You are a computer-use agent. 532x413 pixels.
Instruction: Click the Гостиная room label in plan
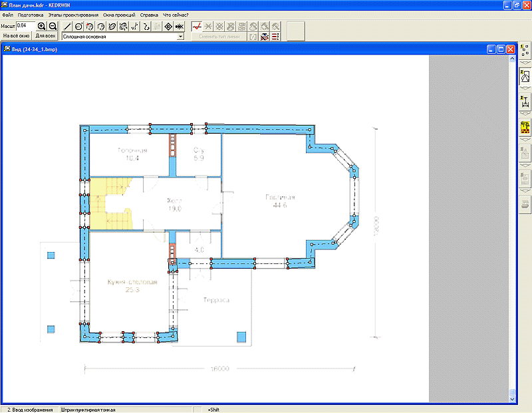(x=280, y=197)
